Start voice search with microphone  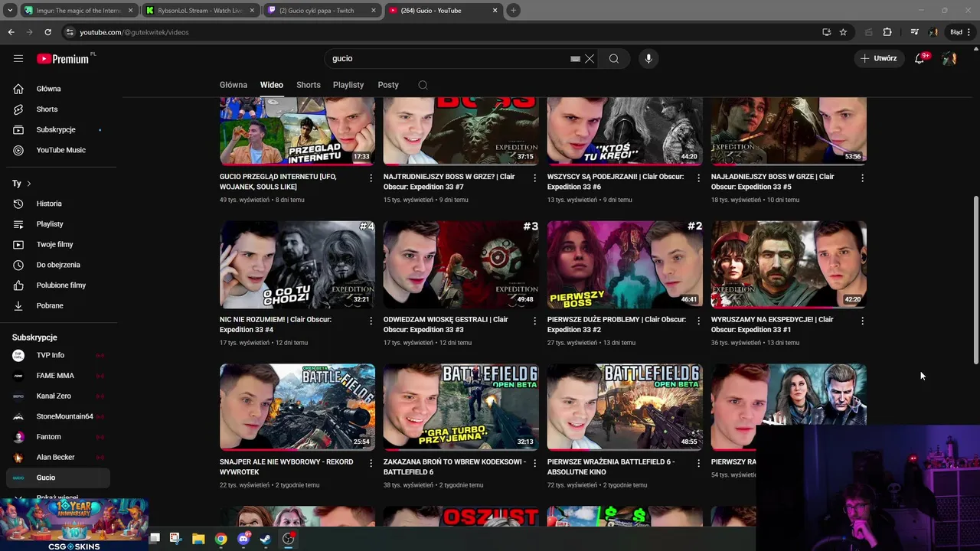[x=648, y=58]
